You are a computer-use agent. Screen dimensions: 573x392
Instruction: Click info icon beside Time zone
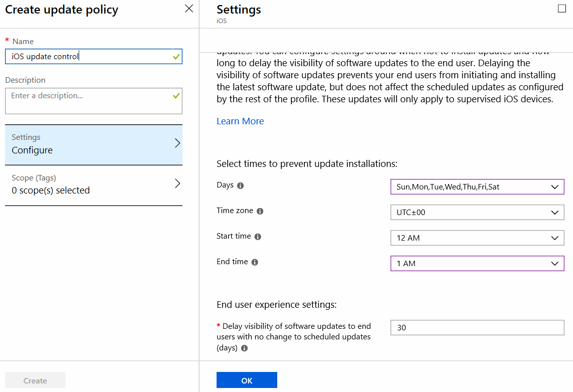point(260,212)
